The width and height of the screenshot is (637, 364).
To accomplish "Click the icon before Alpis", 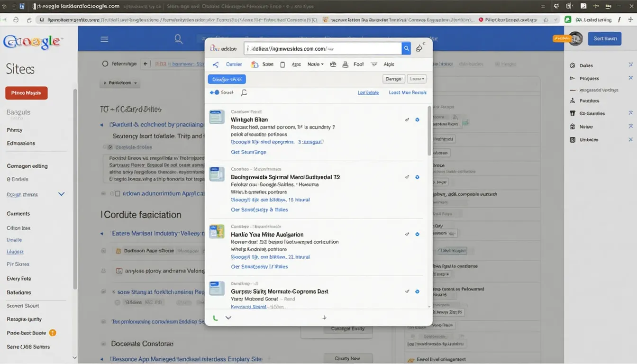I will tap(373, 64).
